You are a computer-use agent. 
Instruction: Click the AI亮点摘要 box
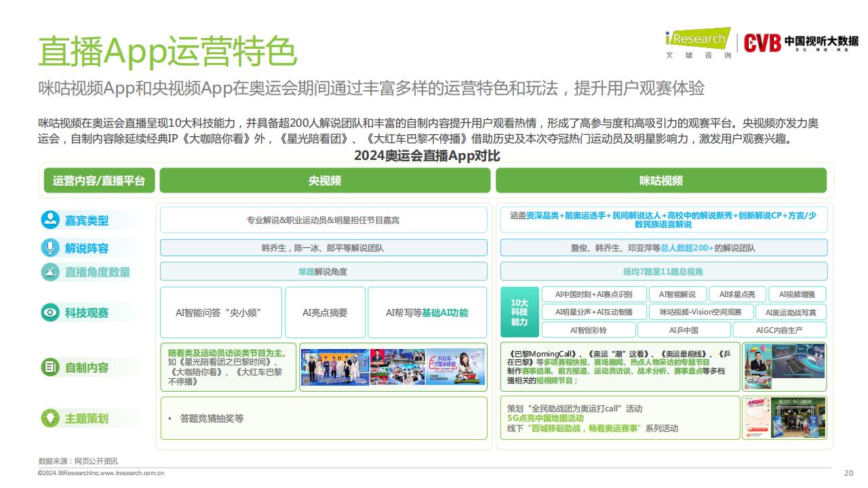[x=325, y=312]
